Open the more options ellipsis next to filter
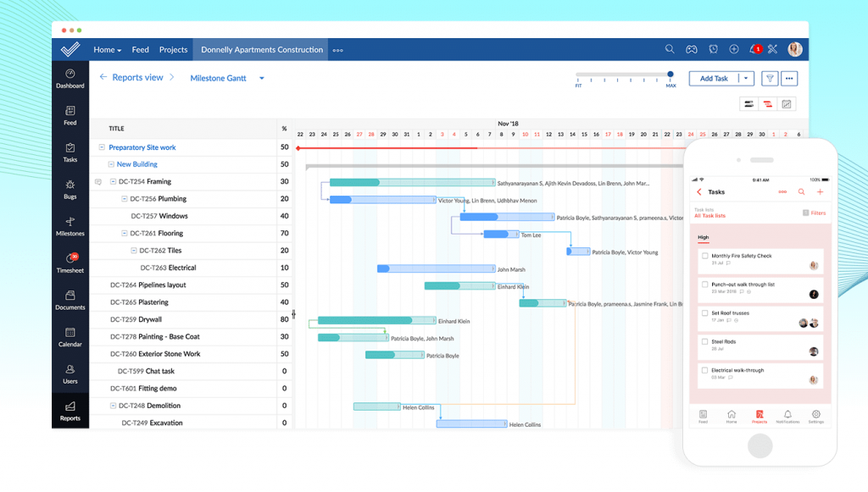This screenshot has height=492, width=868. [789, 79]
